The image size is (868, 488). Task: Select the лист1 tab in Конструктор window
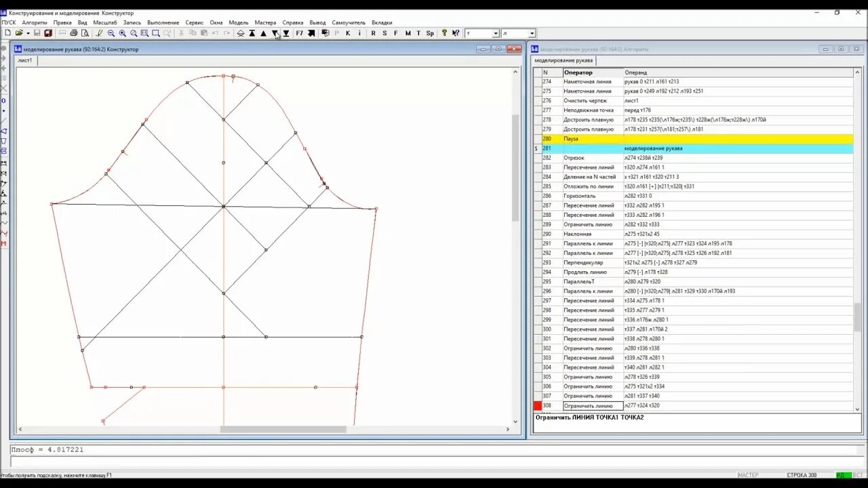tap(25, 60)
